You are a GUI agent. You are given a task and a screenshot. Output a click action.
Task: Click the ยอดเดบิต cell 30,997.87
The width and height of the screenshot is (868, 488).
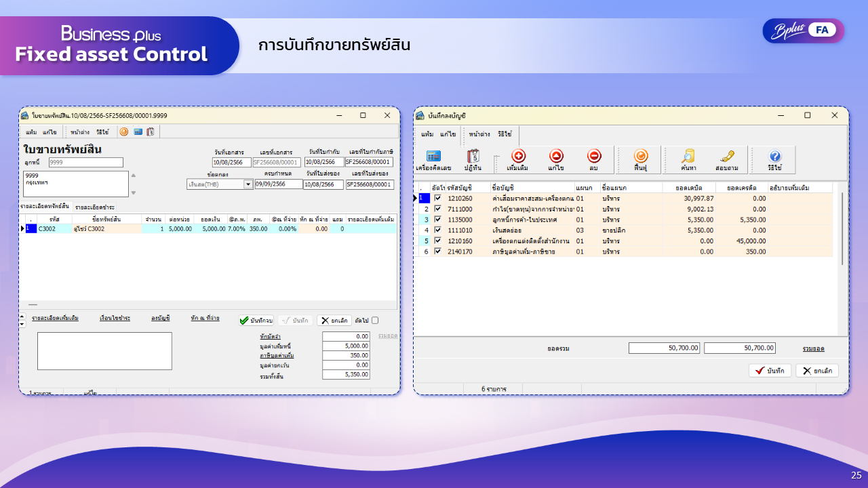coord(689,199)
